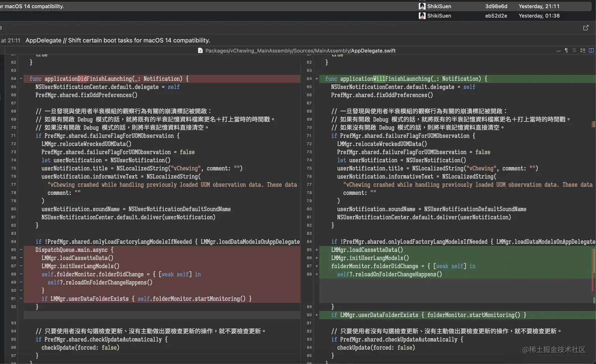Click the minus marker beside removed applicationDidFinishLaunching line
596x364 pixels.
(21, 79)
